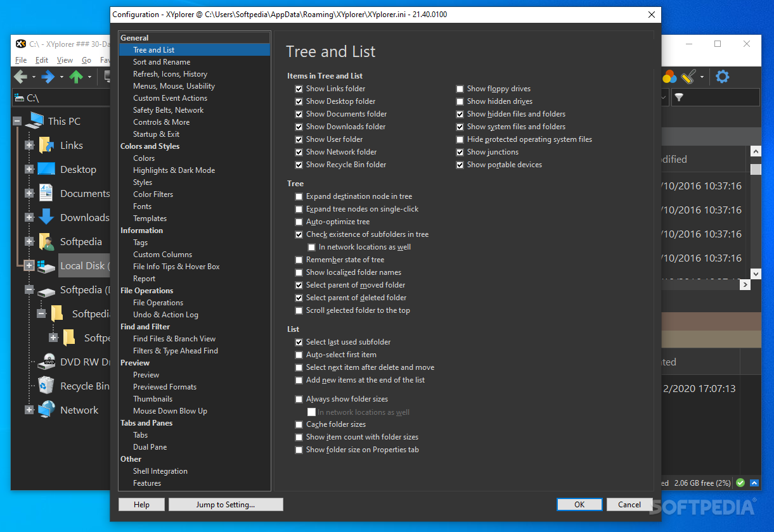Open the View menu in XYplorer
The image size is (774, 532).
pos(65,60)
